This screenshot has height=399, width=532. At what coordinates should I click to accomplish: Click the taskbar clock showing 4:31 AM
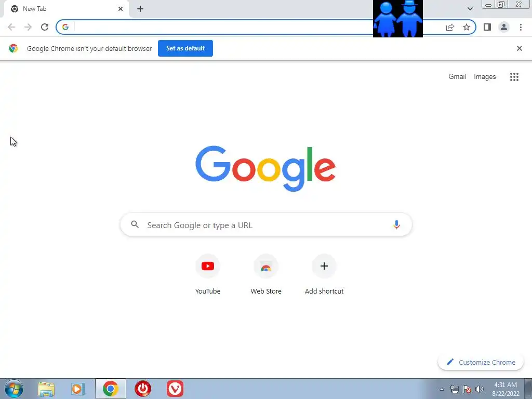pyautogui.click(x=506, y=389)
